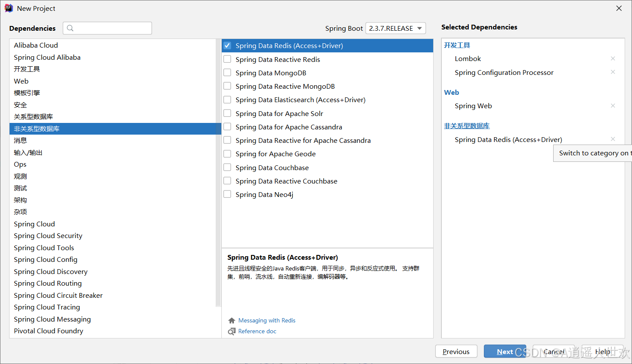Click the magnifier icon in the search box
The width and height of the screenshot is (632, 364).
point(70,28)
